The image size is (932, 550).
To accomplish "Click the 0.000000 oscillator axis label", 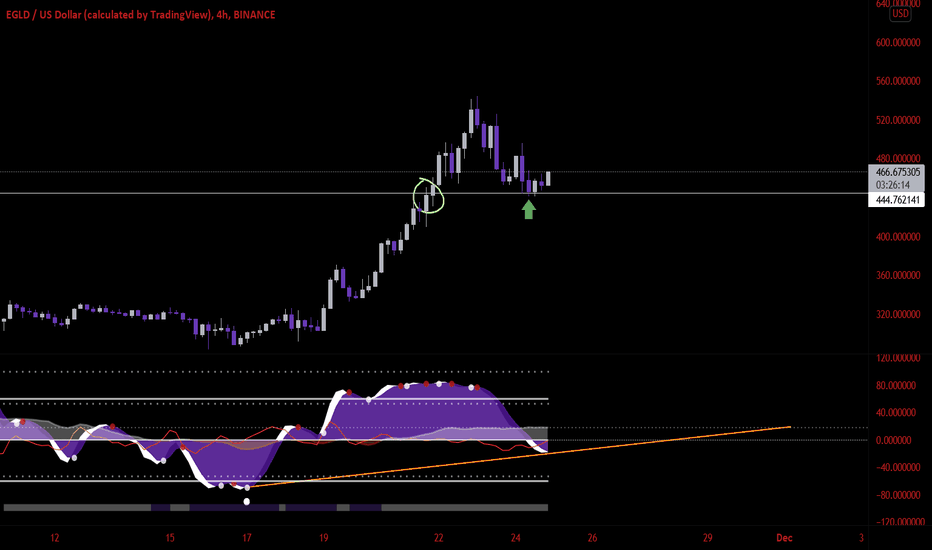I will point(893,440).
